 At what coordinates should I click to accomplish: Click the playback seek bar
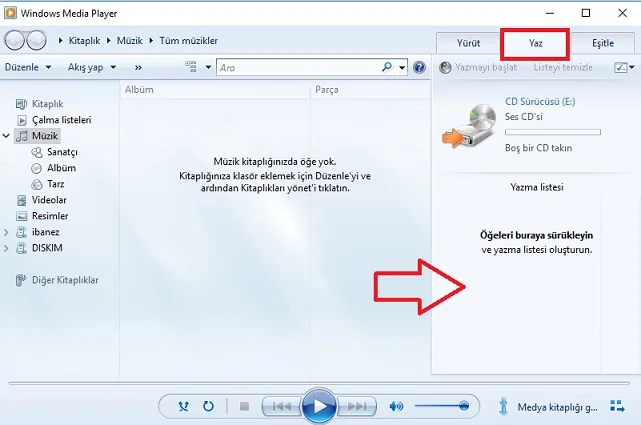coord(319,383)
